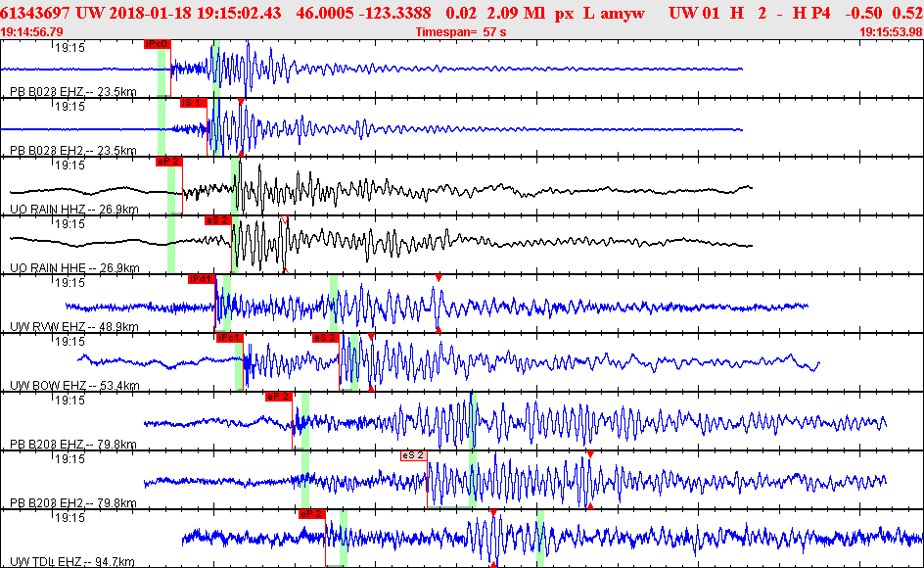Click the PB B203 EH2 -- 79.8km label
Image resolution: width=924 pixels, height=568 pixels.
pos(73,503)
